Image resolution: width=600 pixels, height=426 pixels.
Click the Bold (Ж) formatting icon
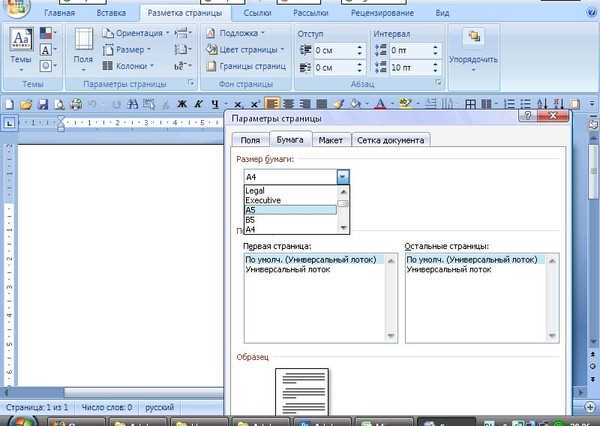coord(182,104)
